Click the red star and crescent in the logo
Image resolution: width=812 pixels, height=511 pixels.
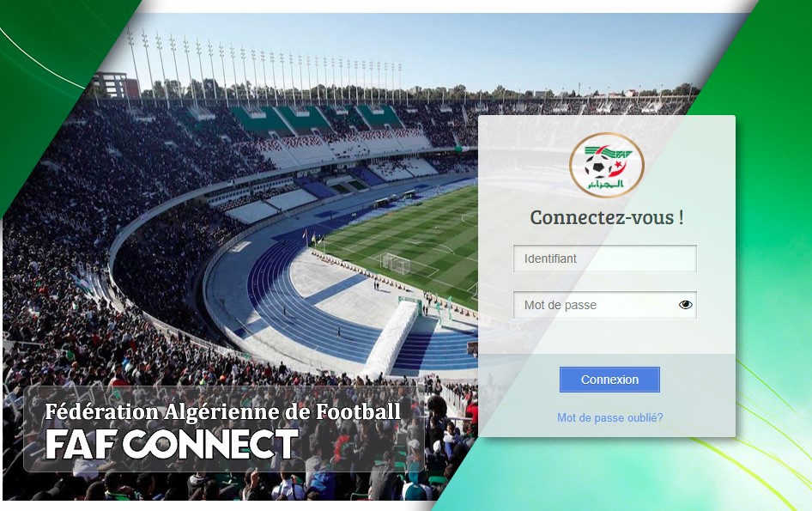pyautogui.click(x=618, y=167)
